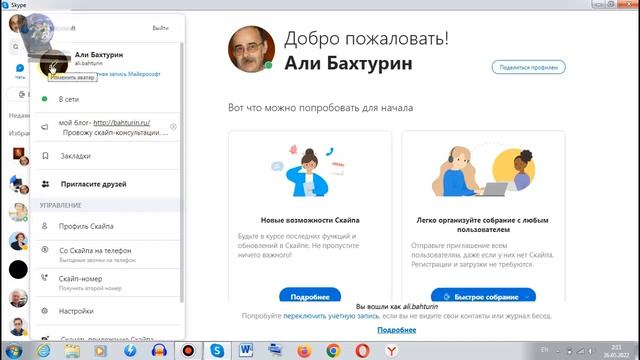
Task: Launch Internet Explorer from taskbar
Action: click(x=42, y=351)
